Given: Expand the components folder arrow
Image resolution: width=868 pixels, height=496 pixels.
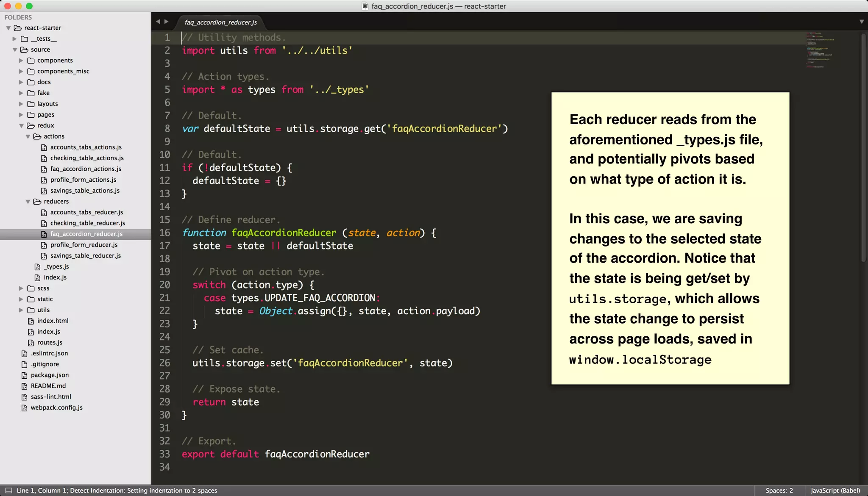Looking at the screenshot, I should click(21, 61).
